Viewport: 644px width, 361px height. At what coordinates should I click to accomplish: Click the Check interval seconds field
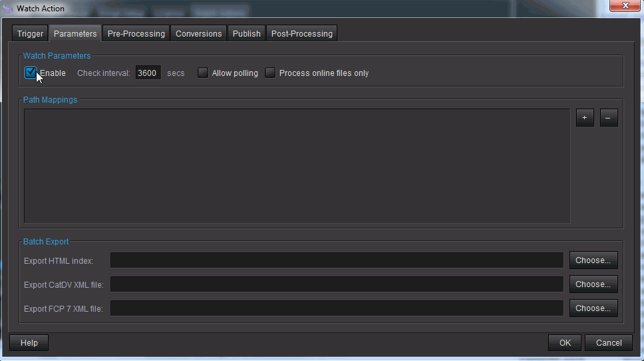pyautogui.click(x=148, y=73)
